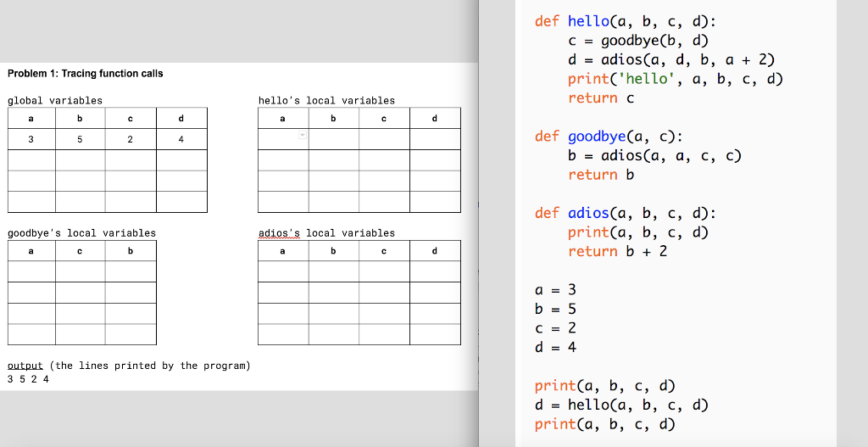Click the 'b = 5' assignment line
The height and width of the screenshot is (447, 868).
point(555,309)
